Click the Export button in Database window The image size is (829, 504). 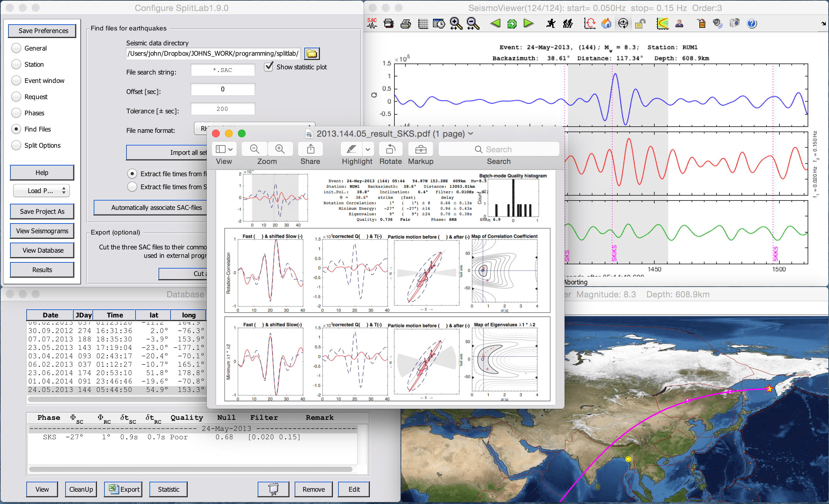coord(123,489)
